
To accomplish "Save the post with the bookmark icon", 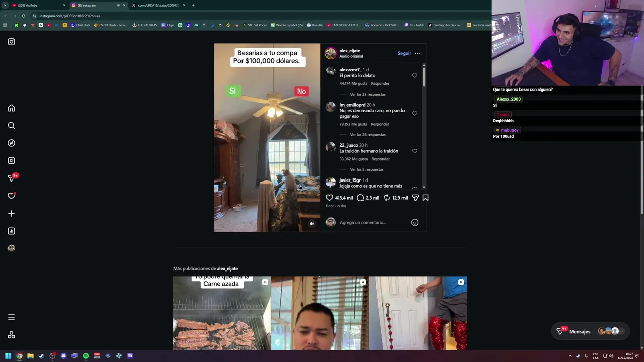I will pyautogui.click(x=425, y=198).
